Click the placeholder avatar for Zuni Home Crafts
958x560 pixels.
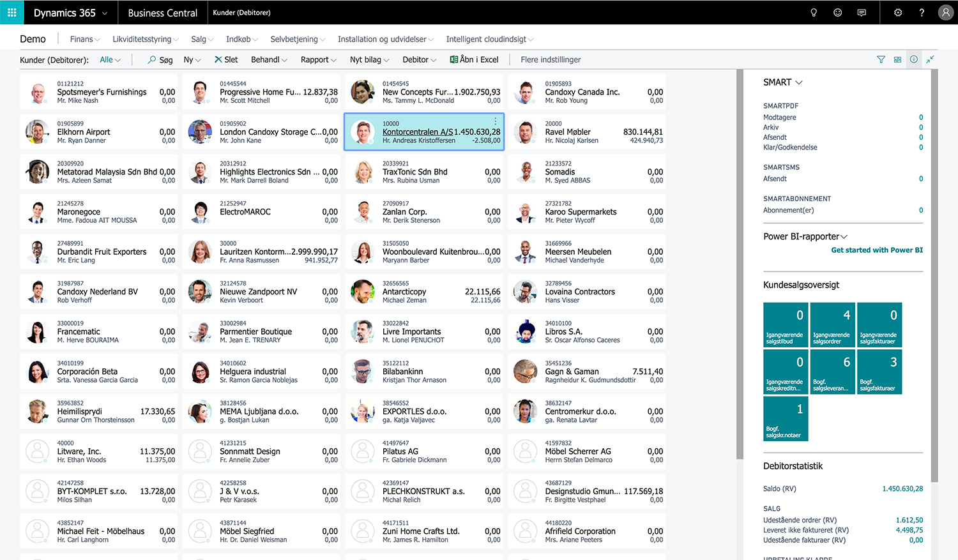[363, 531]
